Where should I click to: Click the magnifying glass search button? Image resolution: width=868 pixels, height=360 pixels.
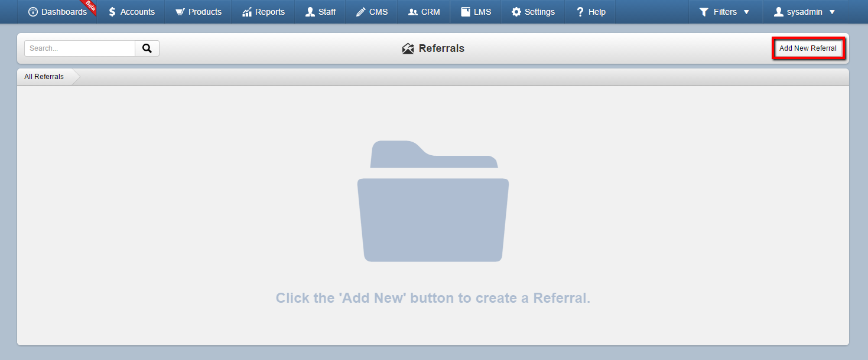coord(147,48)
